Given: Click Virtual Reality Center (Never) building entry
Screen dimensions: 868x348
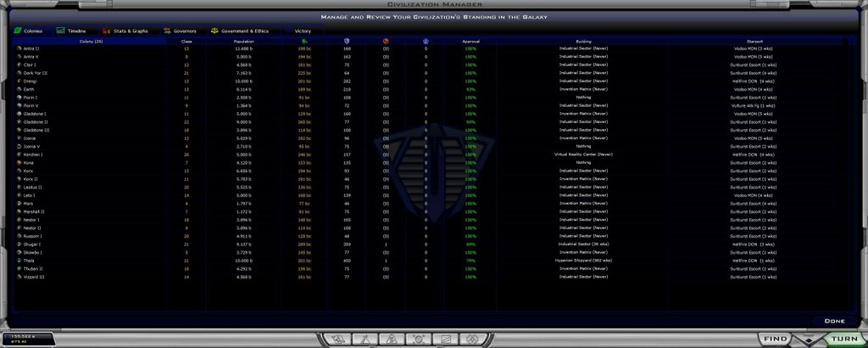Looking at the screenshot, I should pos(583,154).
